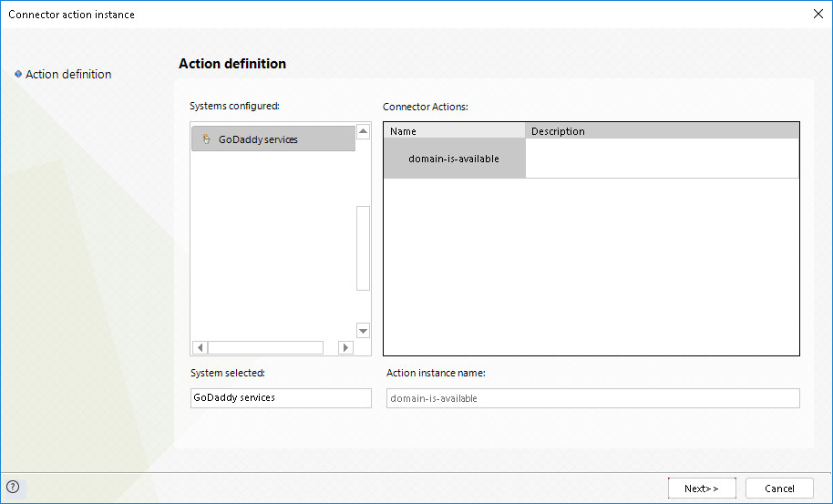The width and height of the screenshot is (833, 504).
Task: Click the help question mark icon
Action: pyautogui.click(x=13, y=487)
